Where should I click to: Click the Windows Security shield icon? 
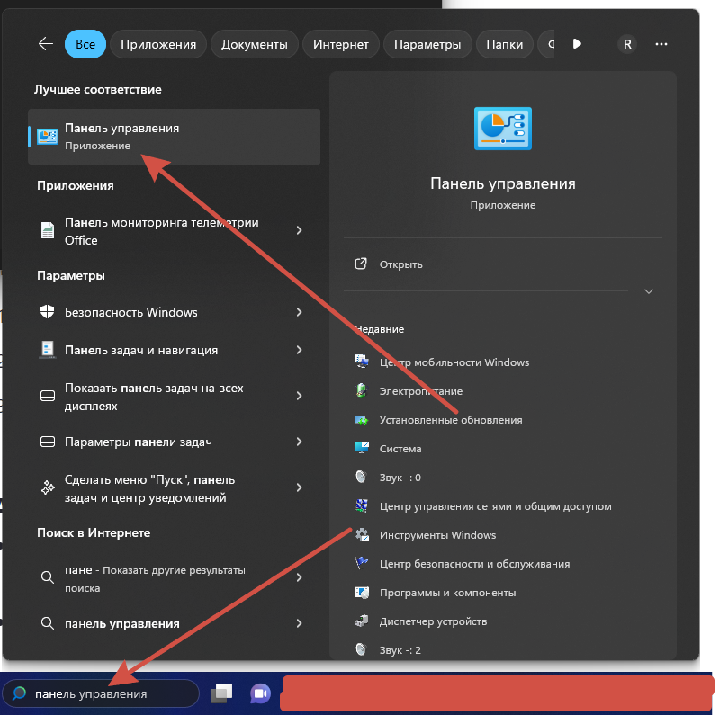pyautogui.click(x=48, y=312)
